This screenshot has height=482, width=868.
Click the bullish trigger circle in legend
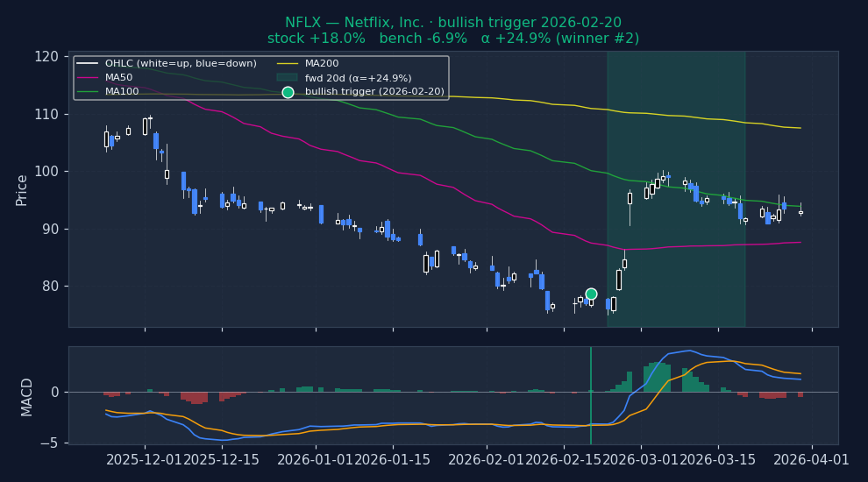[288, 92]
